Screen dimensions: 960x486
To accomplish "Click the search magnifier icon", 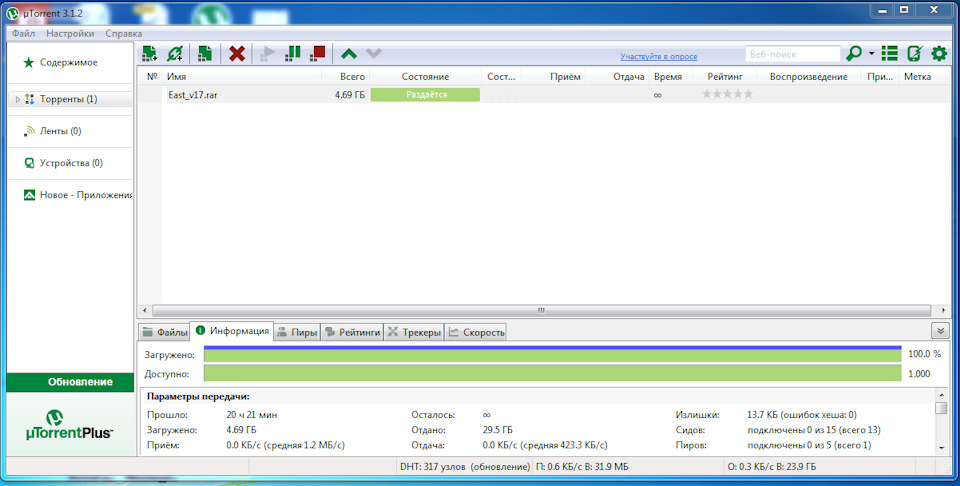I will click(x=853, y=54).
